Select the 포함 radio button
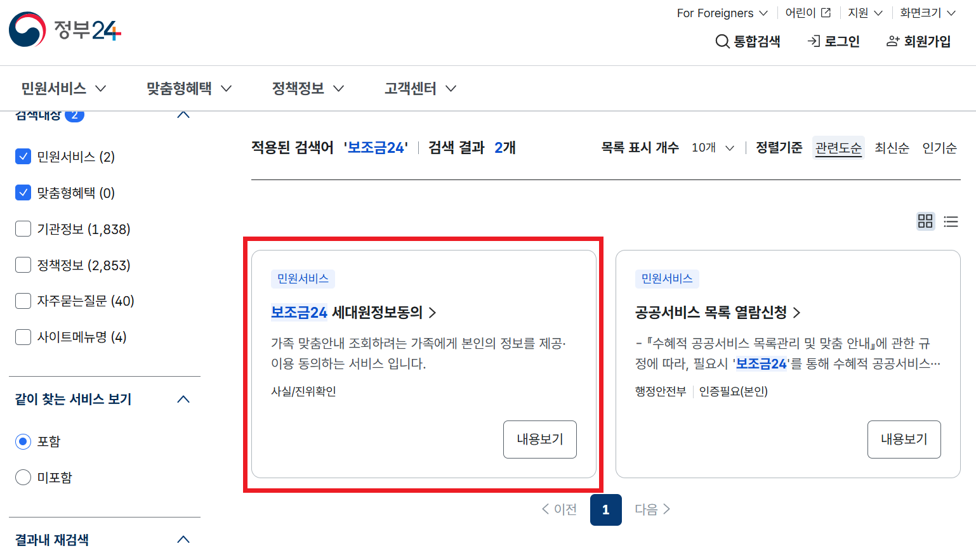This screenshot has height=560, width=976. tap(23, 441)
